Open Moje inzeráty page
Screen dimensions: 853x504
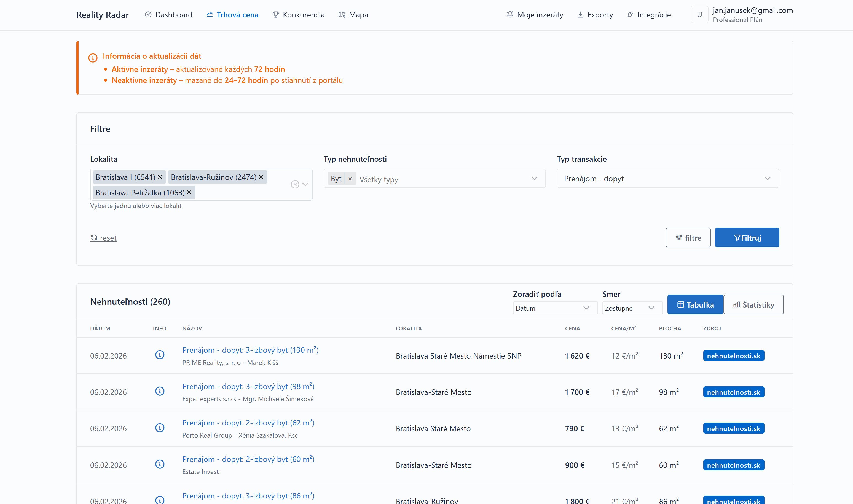[535, 15]
